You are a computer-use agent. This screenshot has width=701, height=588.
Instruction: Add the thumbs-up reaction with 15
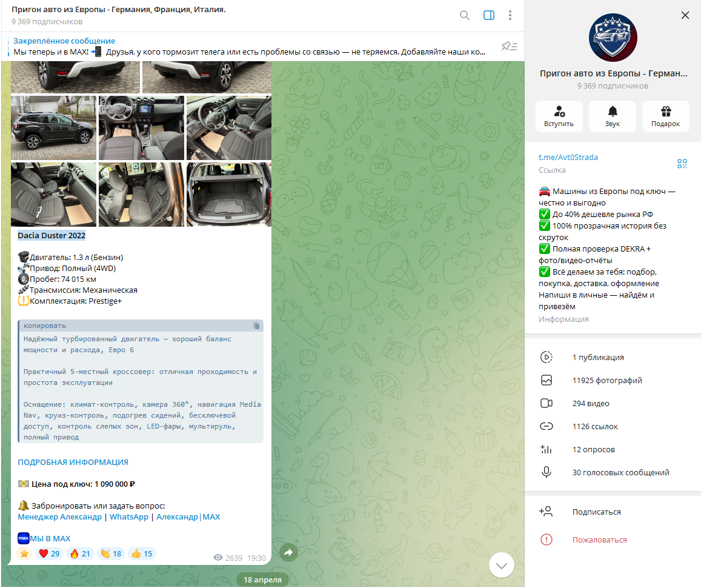[x=142, y=553]
